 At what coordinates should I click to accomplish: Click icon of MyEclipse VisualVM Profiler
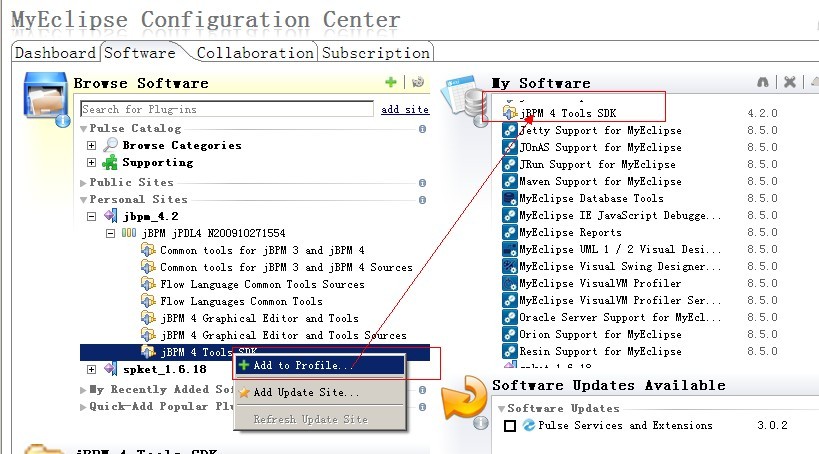(509, 283)
